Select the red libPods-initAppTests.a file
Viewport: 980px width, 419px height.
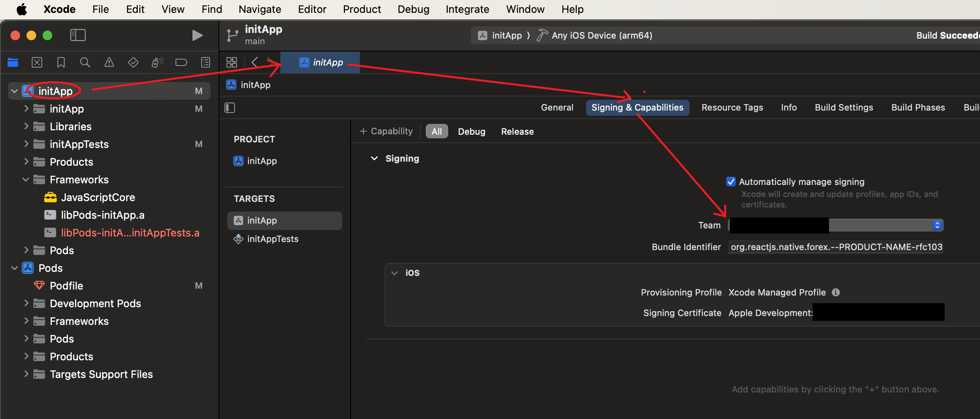click(130, 232)
